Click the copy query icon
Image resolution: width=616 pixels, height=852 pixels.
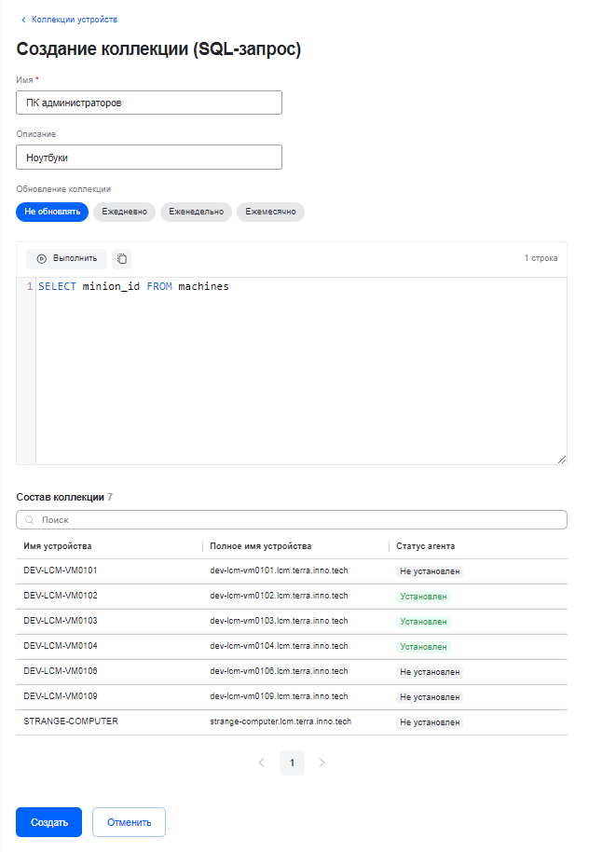(x=122, y=258)
